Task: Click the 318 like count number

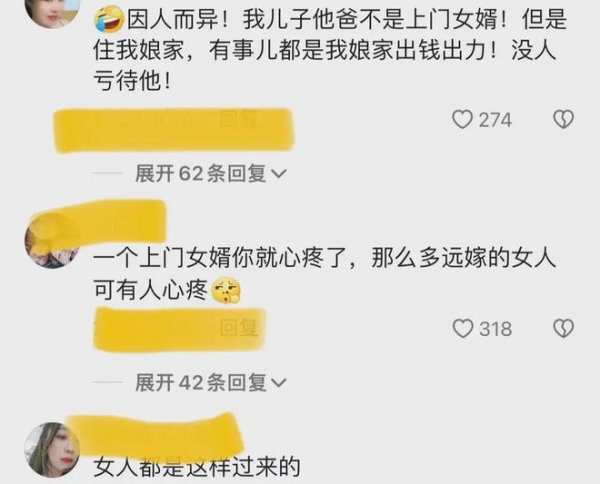Action: [496, 329]
